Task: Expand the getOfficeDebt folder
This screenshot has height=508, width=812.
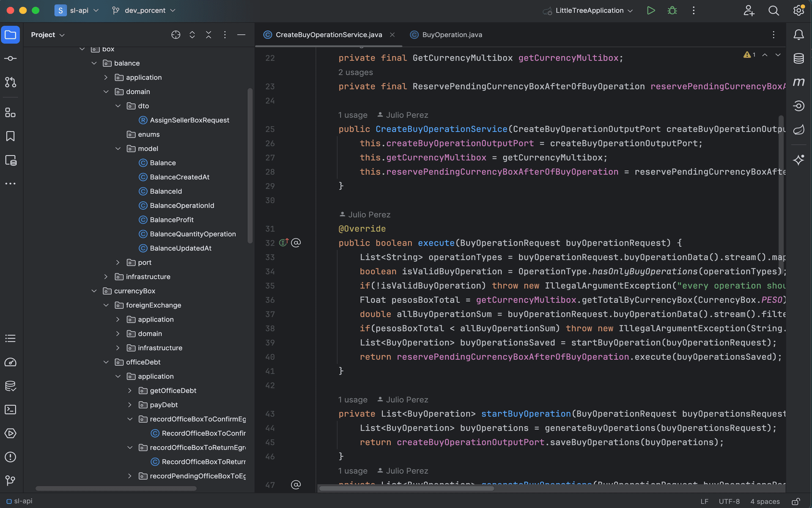Action: 130,390
